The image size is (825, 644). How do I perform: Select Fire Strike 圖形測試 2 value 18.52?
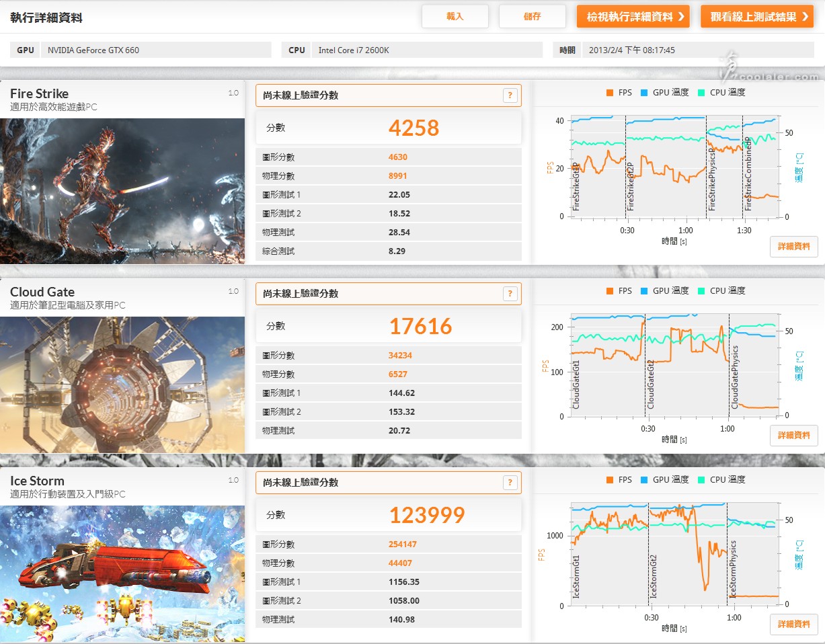[399, 214]
